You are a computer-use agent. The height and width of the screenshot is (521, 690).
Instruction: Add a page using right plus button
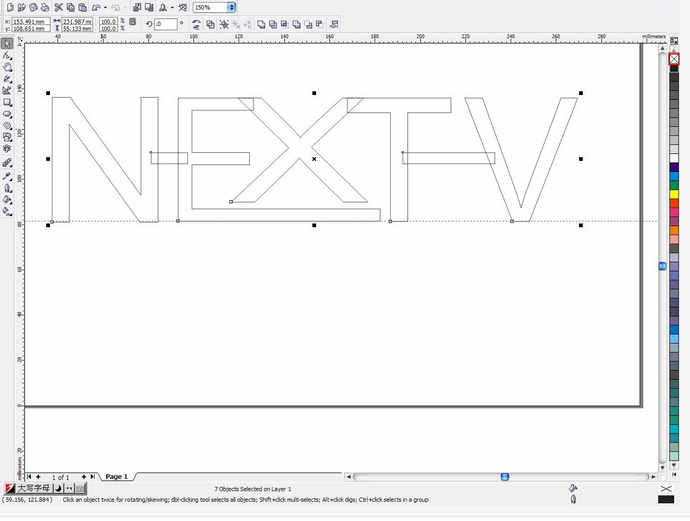(x=84, y=477)
